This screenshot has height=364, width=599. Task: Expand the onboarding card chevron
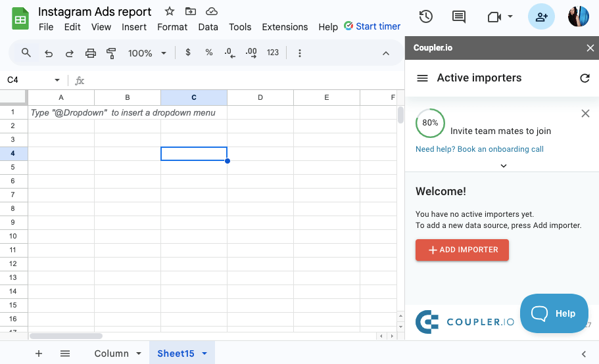504,166
